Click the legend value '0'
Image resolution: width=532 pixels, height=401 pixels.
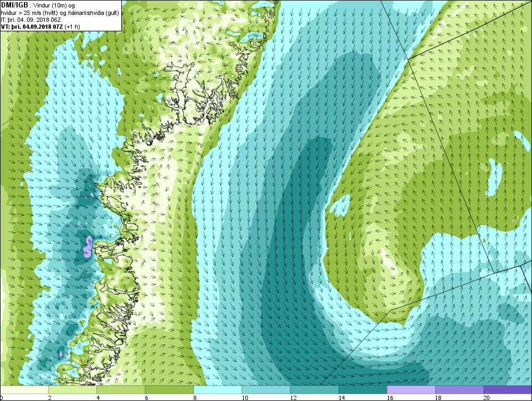[x=2, y=398]
